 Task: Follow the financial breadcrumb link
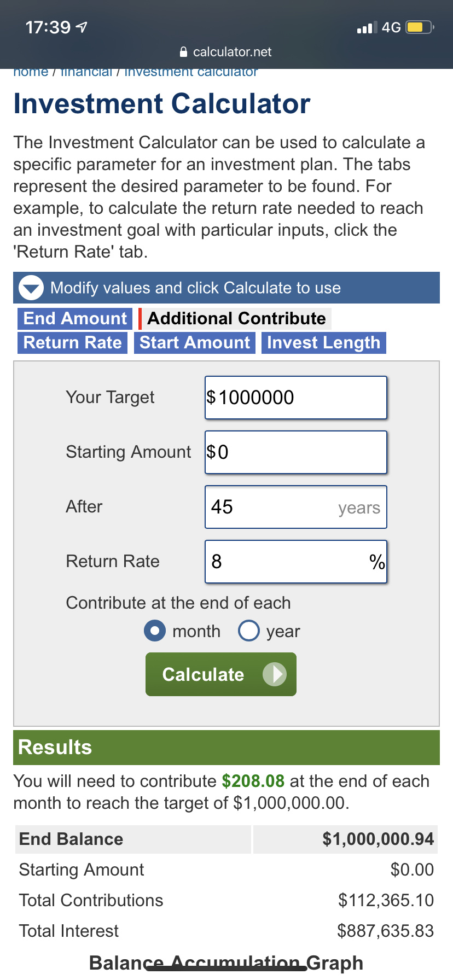click(86, 72)
